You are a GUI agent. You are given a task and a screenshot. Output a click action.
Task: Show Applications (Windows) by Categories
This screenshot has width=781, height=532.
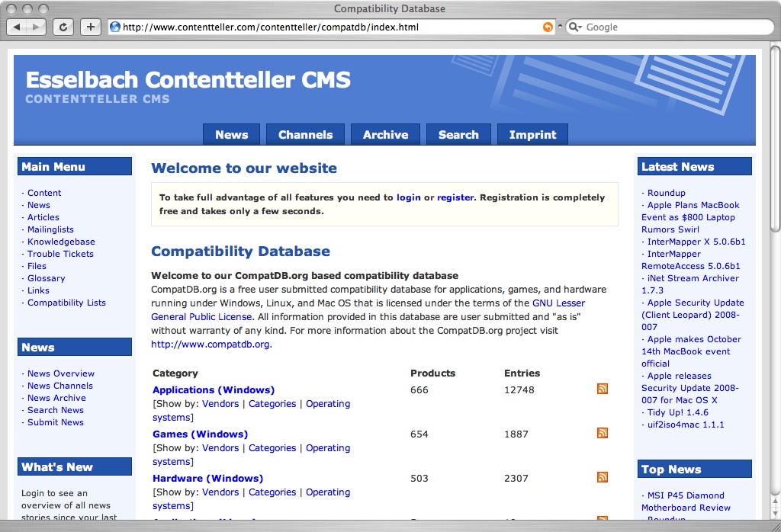point(272,404)
